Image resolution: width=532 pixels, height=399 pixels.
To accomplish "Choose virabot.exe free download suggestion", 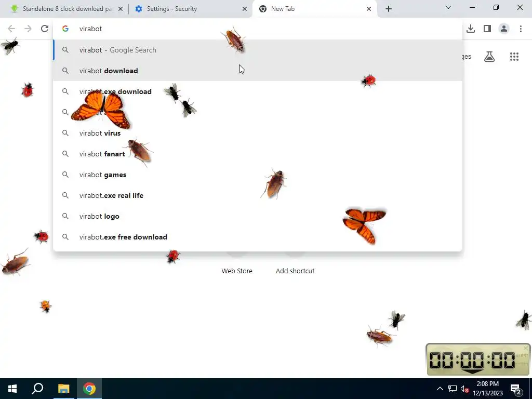I will (x=258, y=237).
